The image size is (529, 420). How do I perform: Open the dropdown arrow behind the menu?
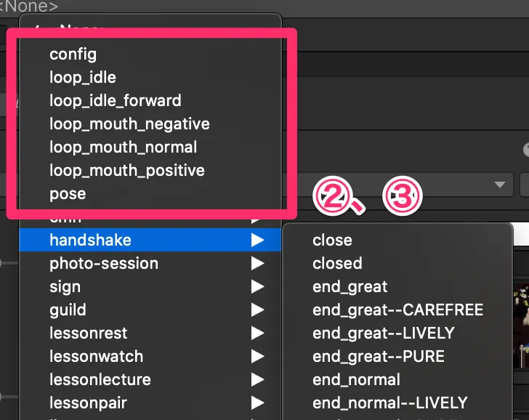coord(499,185)
